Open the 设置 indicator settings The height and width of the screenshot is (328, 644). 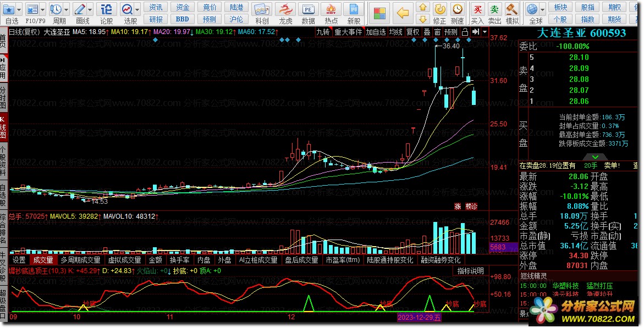(19, 260)
